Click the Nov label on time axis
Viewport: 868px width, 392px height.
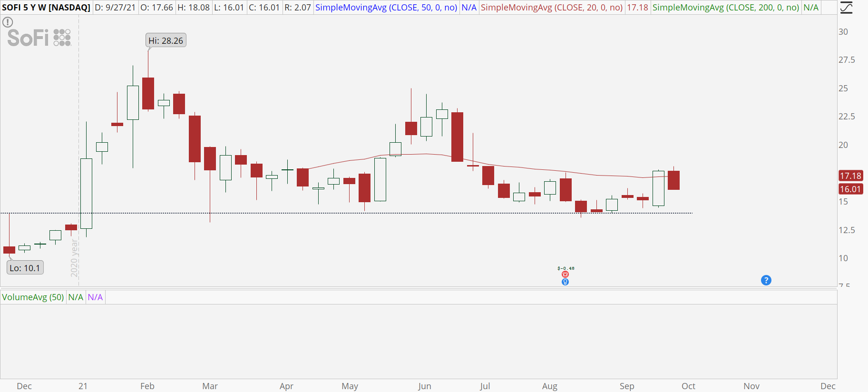(751, 386)
